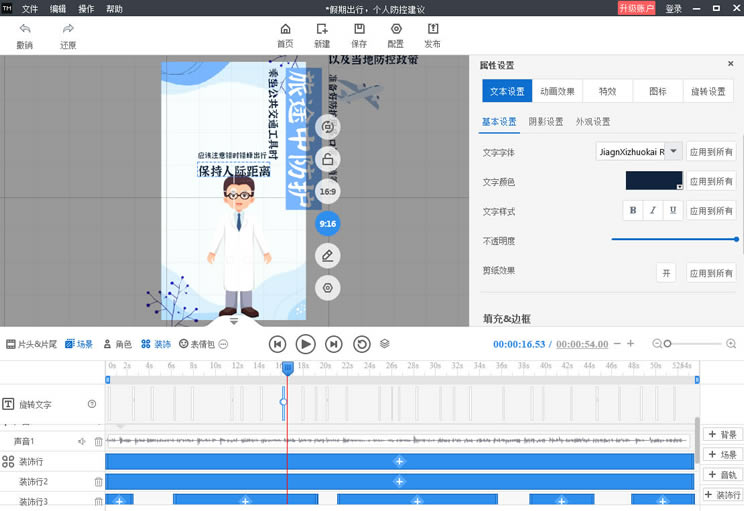
Task: Click the 不透明度 opacity slider
Action: (674, 240)
